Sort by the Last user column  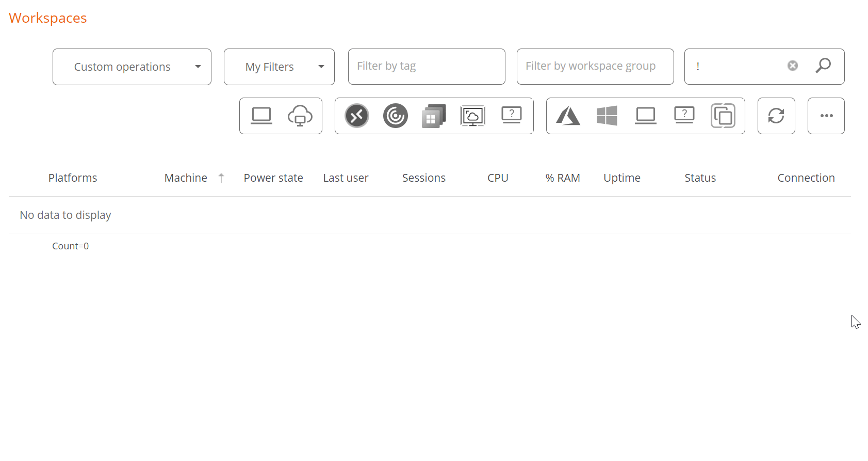(x=346, y=178)
